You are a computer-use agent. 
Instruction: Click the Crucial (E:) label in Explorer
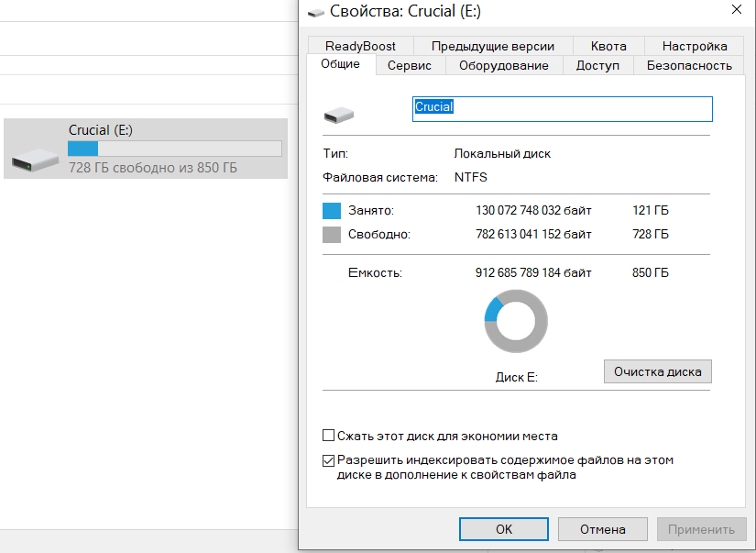[x=100, y=130]
